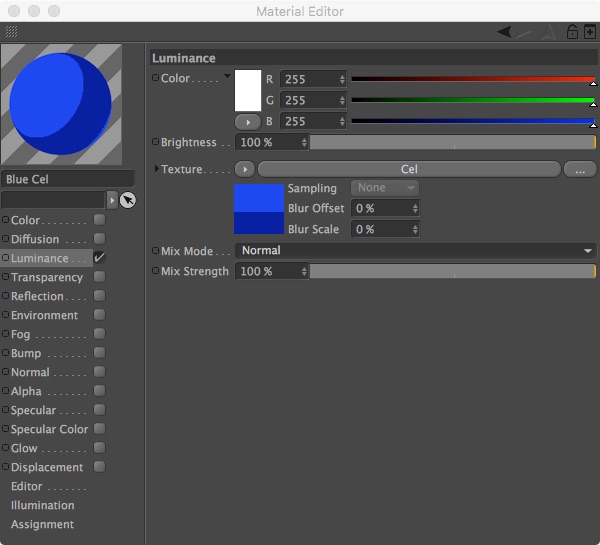The height and width of the screenshot is (545, 600).
Task: Click the texture triangle button left of Cel
Action: click(244, 169)
